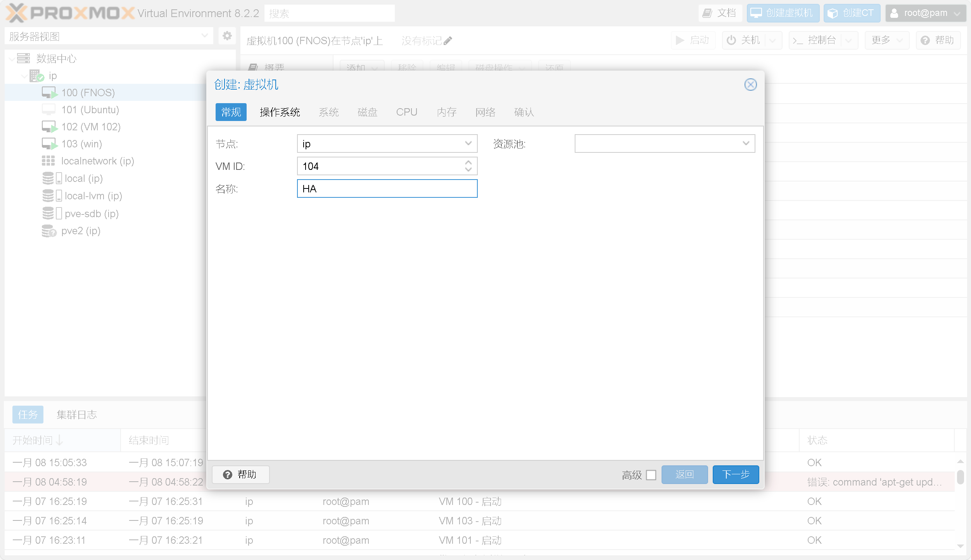Click the Create CT button

[x=852, y=13]
